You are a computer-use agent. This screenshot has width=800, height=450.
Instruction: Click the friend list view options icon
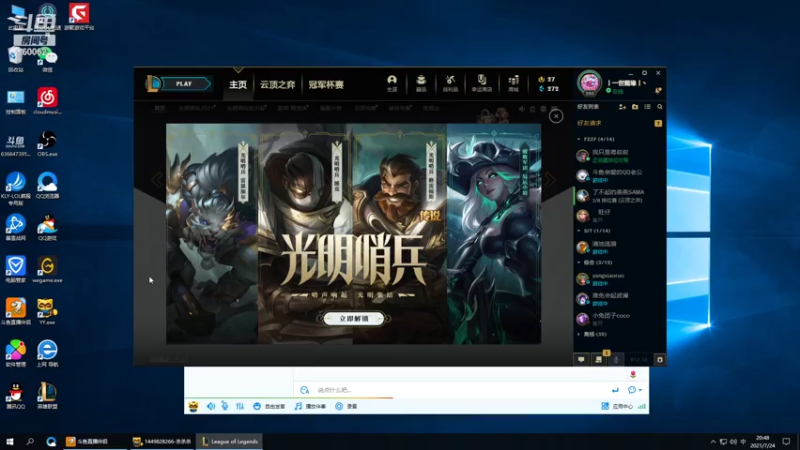(x=647, y=107)
